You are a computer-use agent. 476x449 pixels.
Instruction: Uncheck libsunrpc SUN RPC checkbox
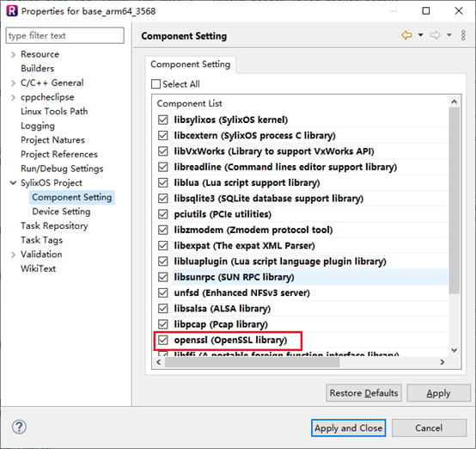163,277
